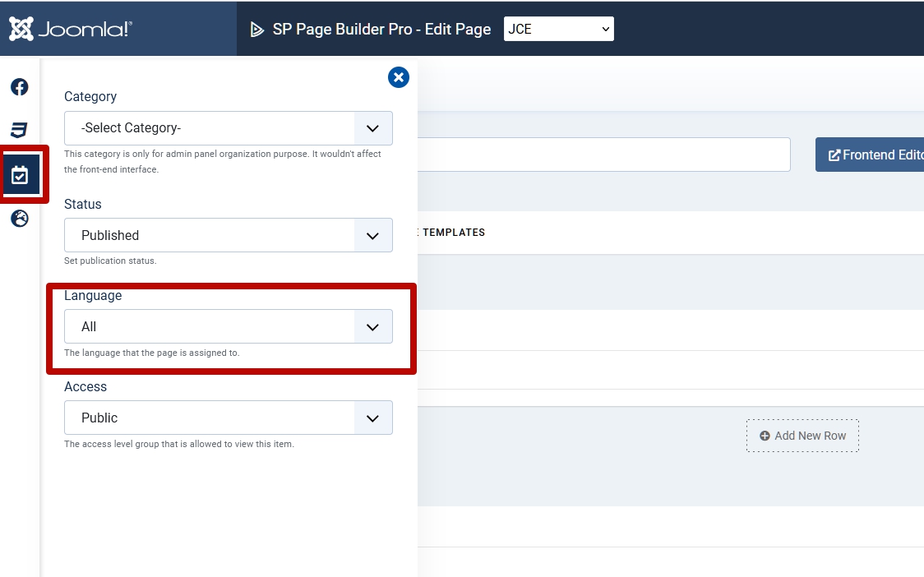Open the CSS3 custom code panel
The width and height of the screenshot is (924, 577).
(x=20, y=130)
